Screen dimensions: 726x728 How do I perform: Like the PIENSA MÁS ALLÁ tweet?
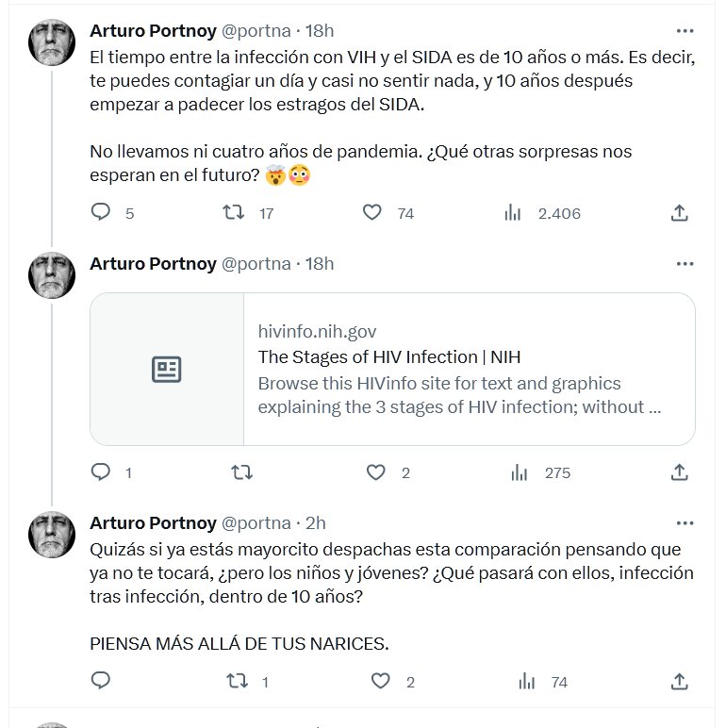tap(381, 681)
